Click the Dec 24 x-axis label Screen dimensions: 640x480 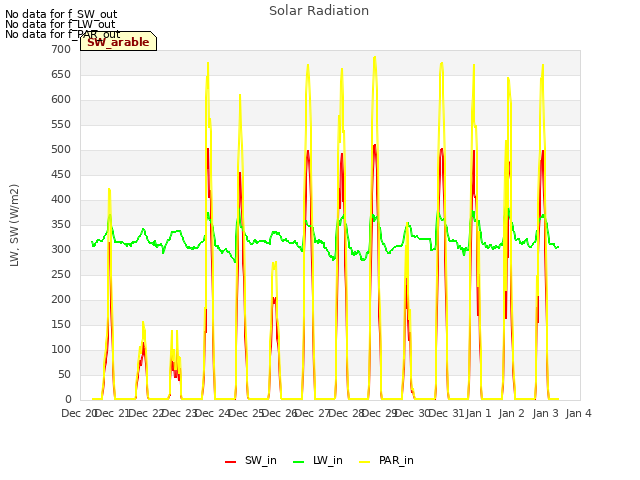(x=213, y=413)
